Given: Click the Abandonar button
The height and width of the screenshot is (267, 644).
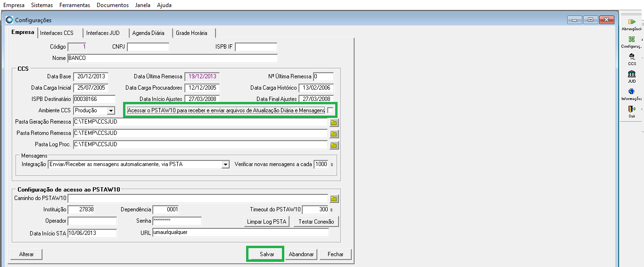Looking at the screenshot, I should click(301, 254).
